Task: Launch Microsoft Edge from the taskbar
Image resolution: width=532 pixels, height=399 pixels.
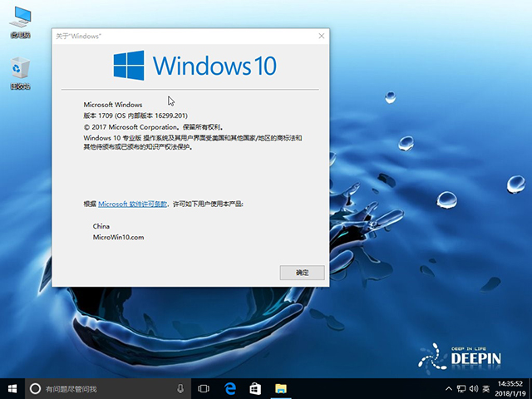Action: coord(230,388)
